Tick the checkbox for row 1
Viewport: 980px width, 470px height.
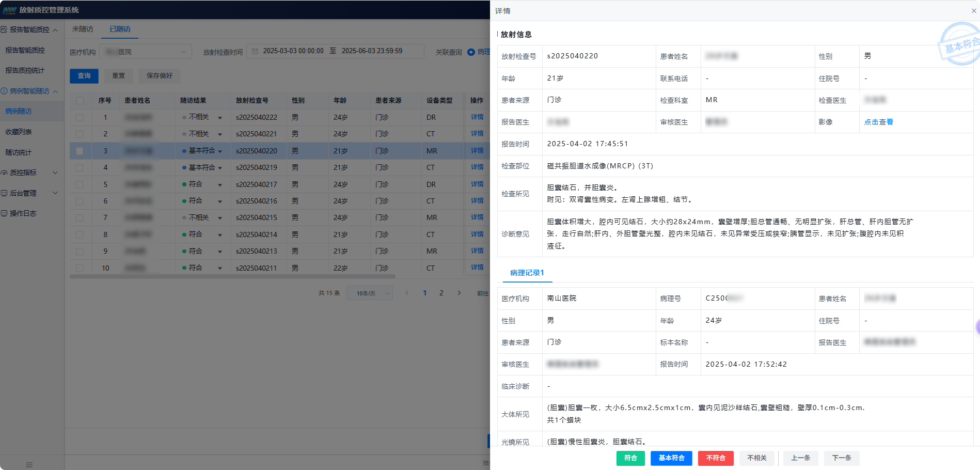(80, 118)
